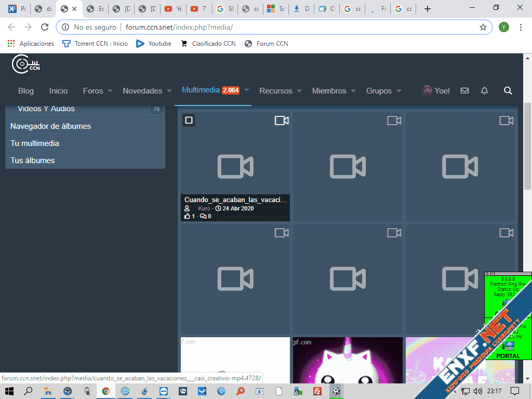Expand the Recursos dropdown arrow
Screen dimensions: 532x399
(x=299, y=91)
